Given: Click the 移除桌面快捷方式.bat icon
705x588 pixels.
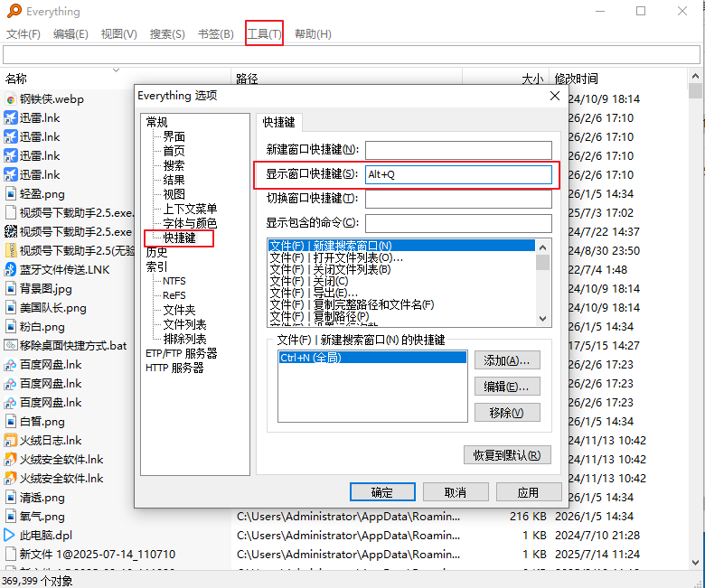Looking at the screenshot, I should (x=10, y=345).
